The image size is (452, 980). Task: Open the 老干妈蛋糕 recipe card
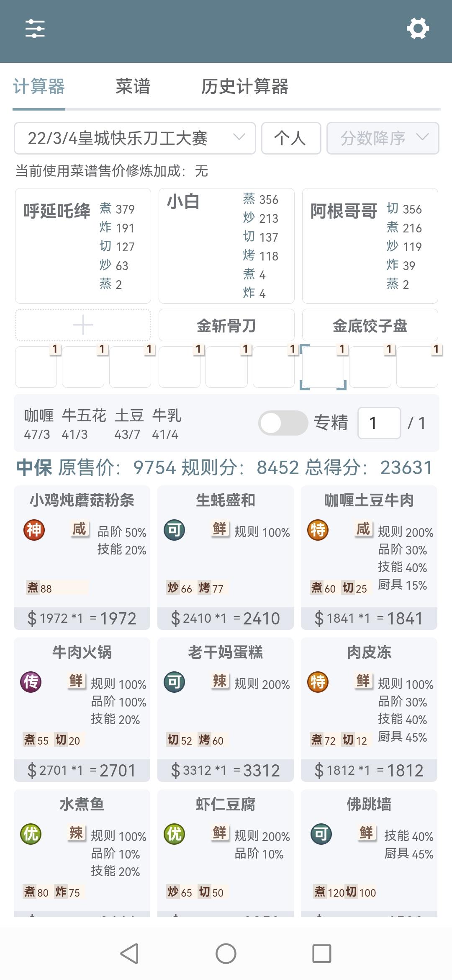click(226, 709)
